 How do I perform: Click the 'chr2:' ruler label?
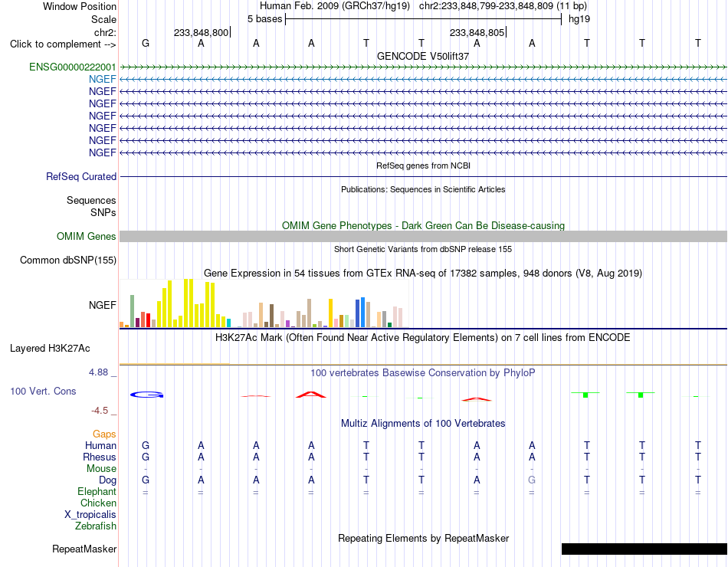click(x=105, y=32)
